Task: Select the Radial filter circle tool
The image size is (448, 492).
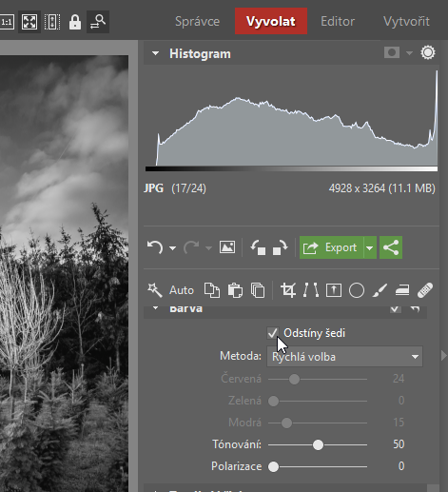Action: click(x=357, y=290)
